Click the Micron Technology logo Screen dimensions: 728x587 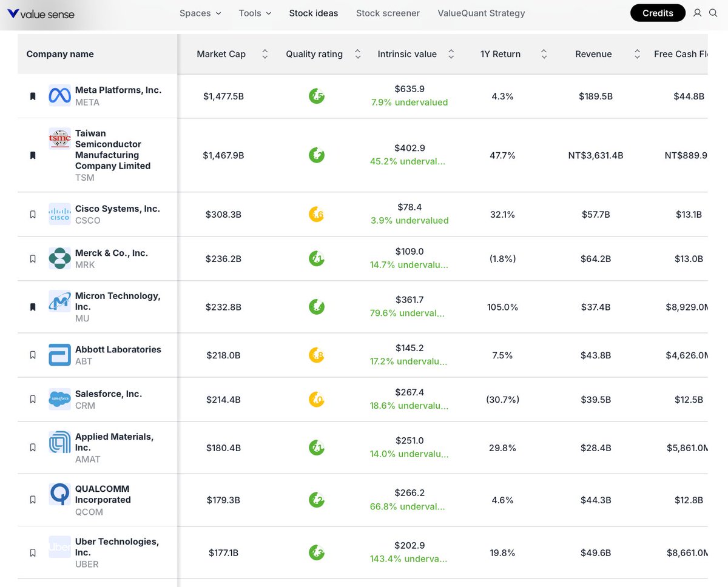point(59,301)
